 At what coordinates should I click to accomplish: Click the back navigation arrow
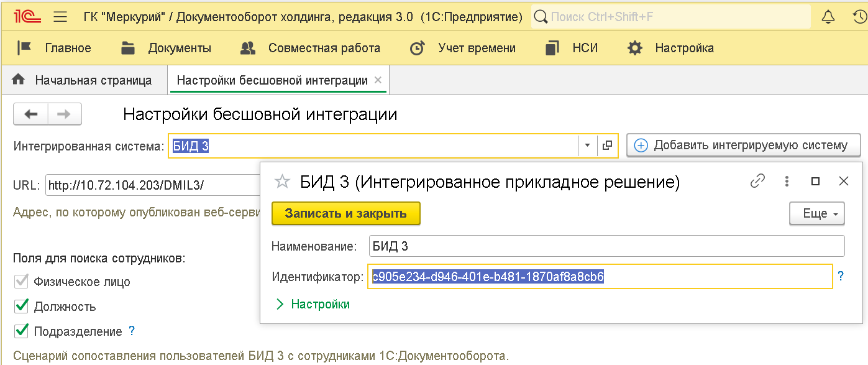click(31, 114)
